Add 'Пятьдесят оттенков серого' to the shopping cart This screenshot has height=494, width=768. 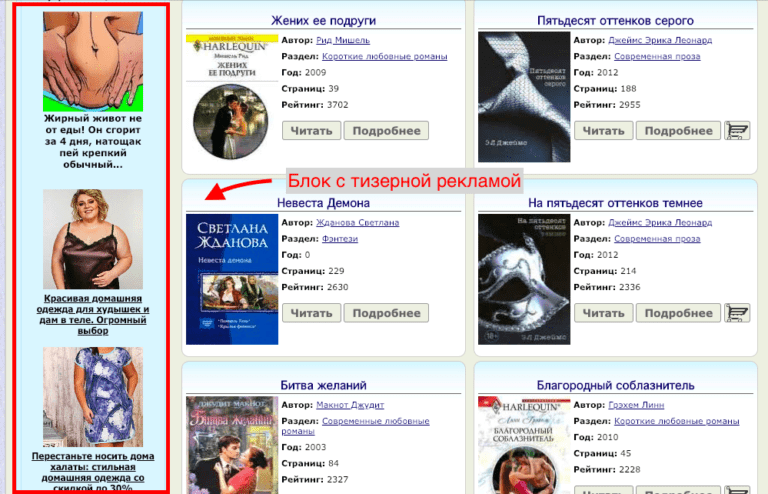[x=737, y=131]
